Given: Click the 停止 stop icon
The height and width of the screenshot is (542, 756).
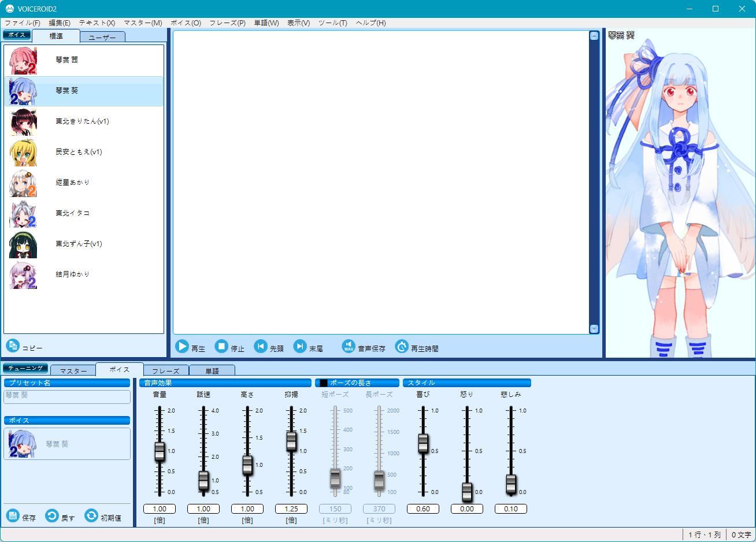Looking at the screenshot, I should (221, 346).
